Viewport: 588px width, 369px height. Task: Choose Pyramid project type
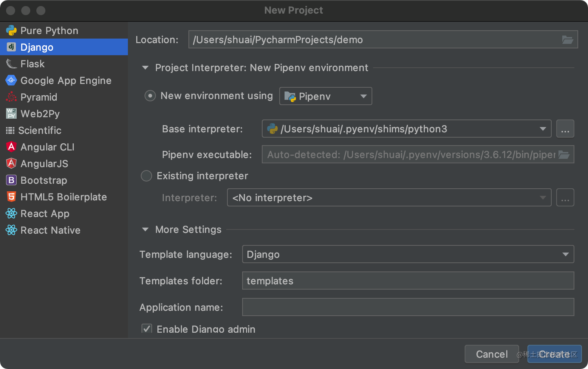64,97
